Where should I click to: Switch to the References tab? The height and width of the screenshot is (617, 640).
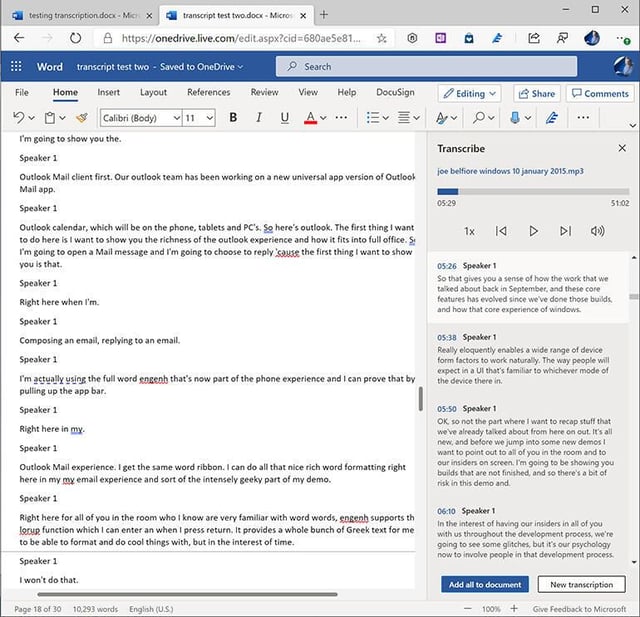click(209, 92)
